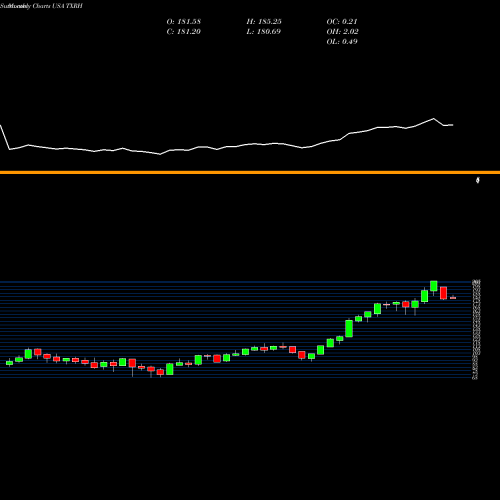
Task: Click the topmost green candlestick at chart peak
Action: coord(434,286)
